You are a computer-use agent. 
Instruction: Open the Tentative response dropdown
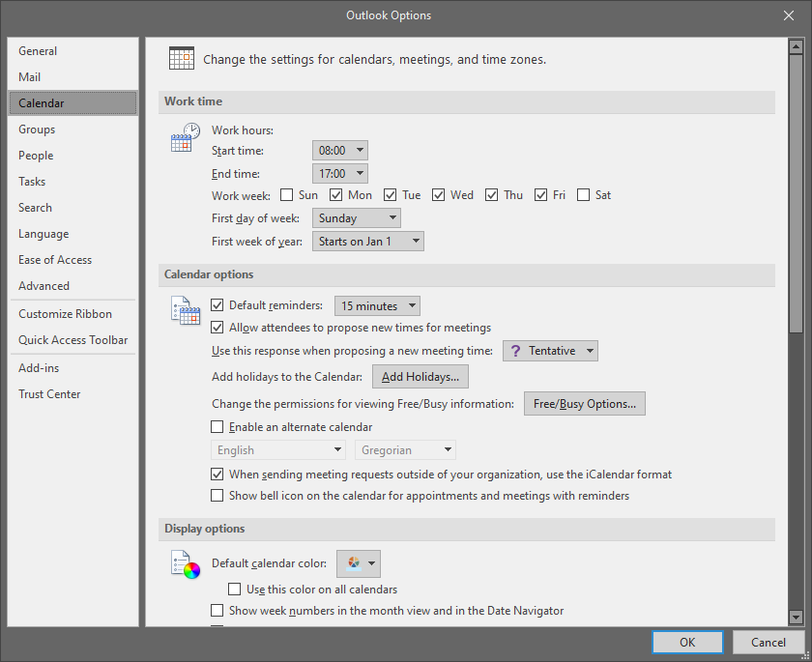point(550,351)
